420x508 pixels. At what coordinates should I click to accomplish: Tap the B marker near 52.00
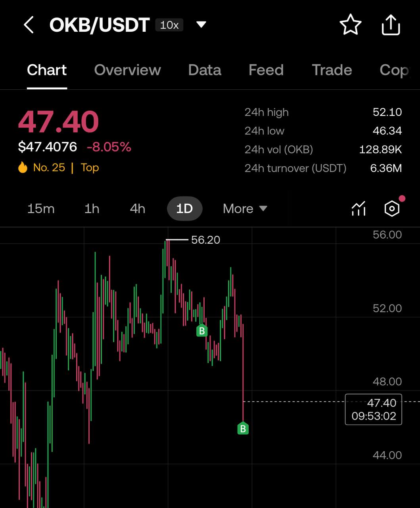click(x=202, y=330)
